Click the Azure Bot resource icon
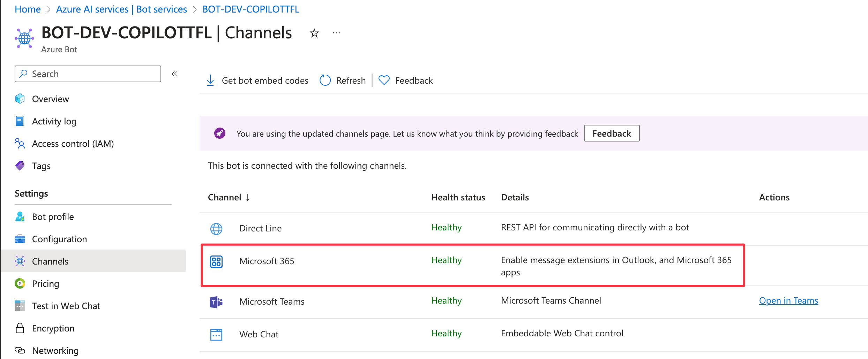Screen dimensions: 868x359 point(24,38)
